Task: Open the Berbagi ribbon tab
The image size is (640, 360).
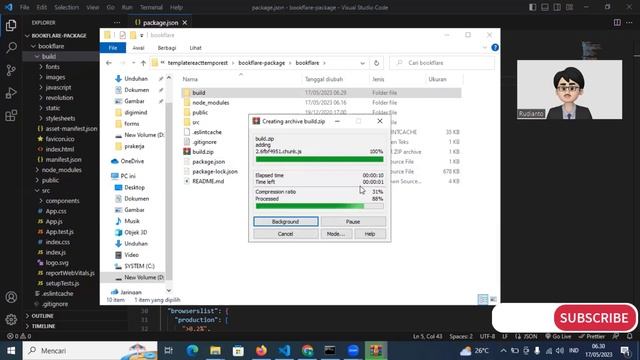Action: tap(167, 48)
